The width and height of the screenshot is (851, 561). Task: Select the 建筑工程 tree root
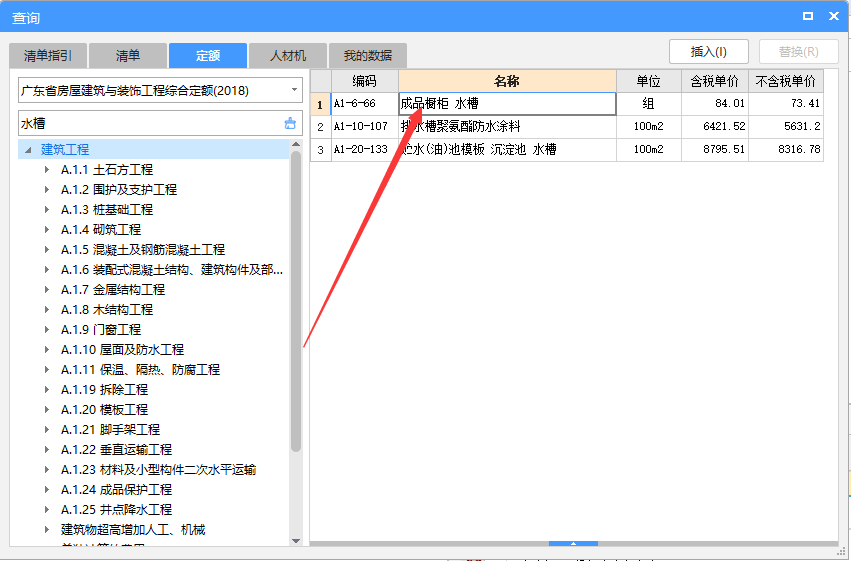click(x=65, y=149)
